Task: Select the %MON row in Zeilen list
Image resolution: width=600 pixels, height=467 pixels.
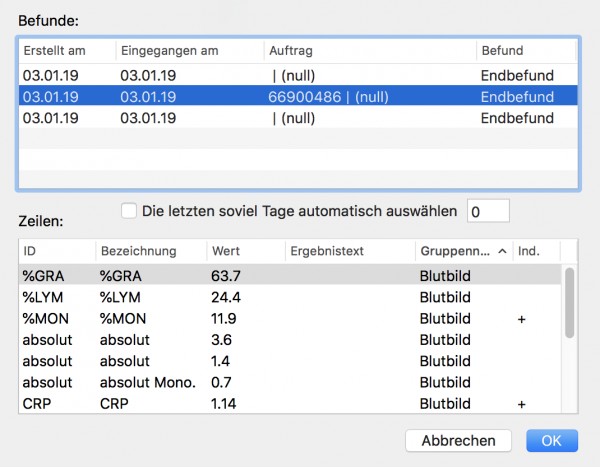Action: (290, 318)
